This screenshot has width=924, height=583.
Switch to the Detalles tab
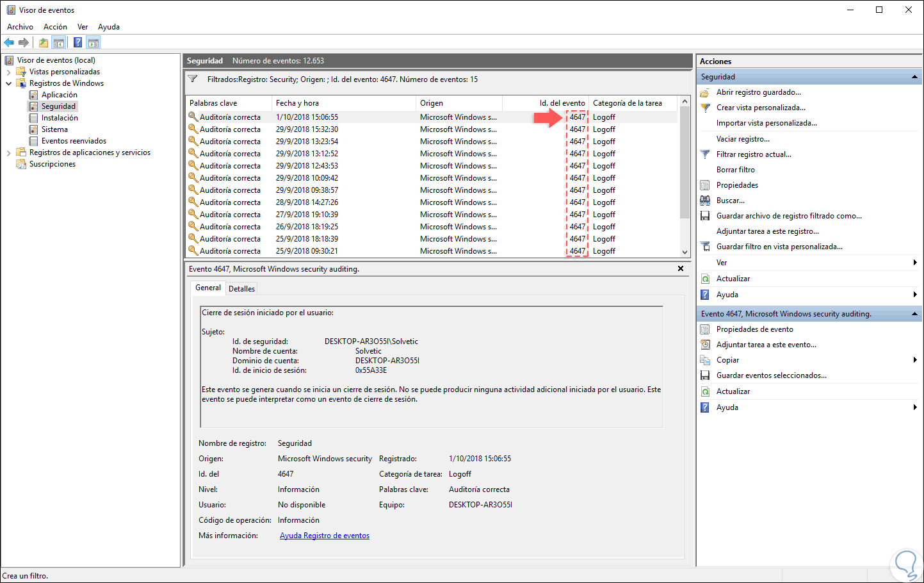coord(241,289)
